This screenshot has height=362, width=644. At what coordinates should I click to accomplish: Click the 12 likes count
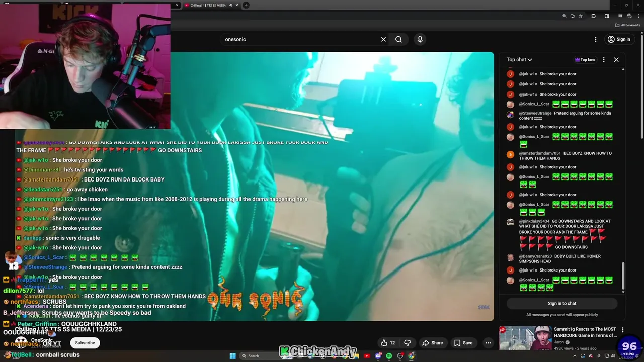coord(392,343)
